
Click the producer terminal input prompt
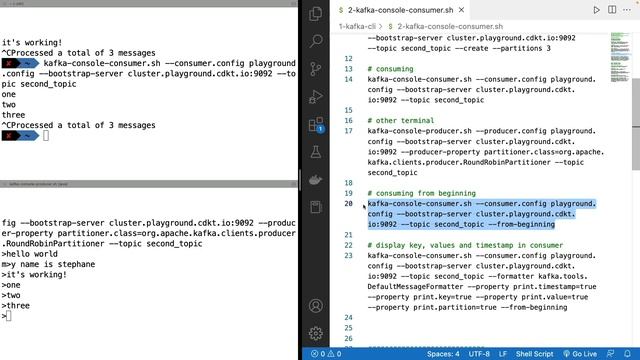point(8,316)
